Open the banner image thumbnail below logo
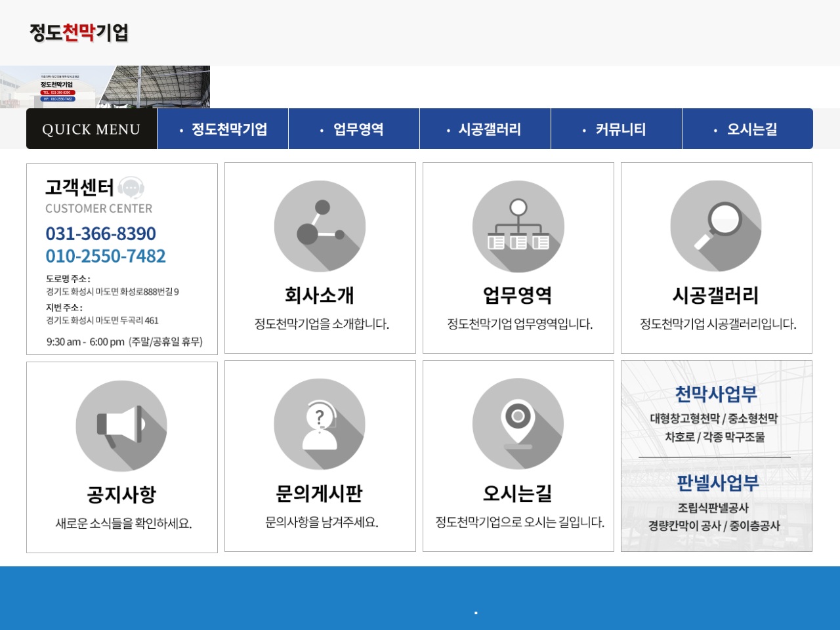Image resolution: width=840 pixels, height=630 pixels. (105, 87)
